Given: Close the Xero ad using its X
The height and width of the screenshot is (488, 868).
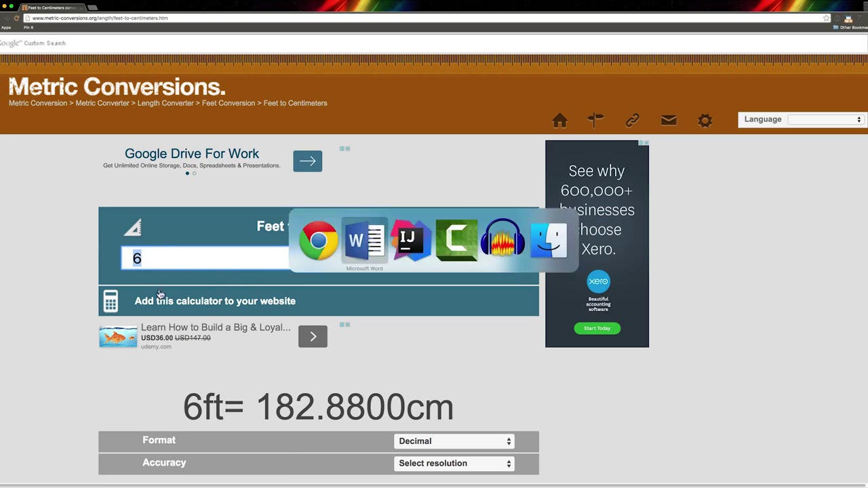Looking at the screenshot, I should [x=646, y=143].
